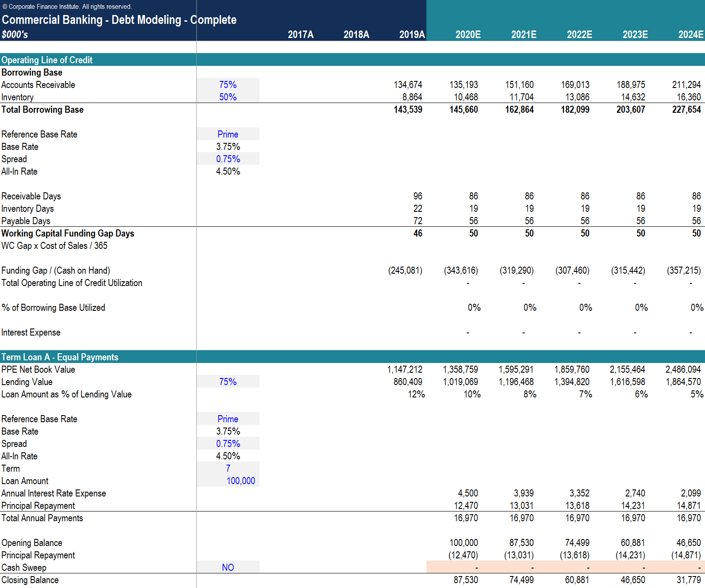Select the Inventory 50% advance rate cell
Image resolution: width=705 pixels, height=588 pixels.
[228, 97]
